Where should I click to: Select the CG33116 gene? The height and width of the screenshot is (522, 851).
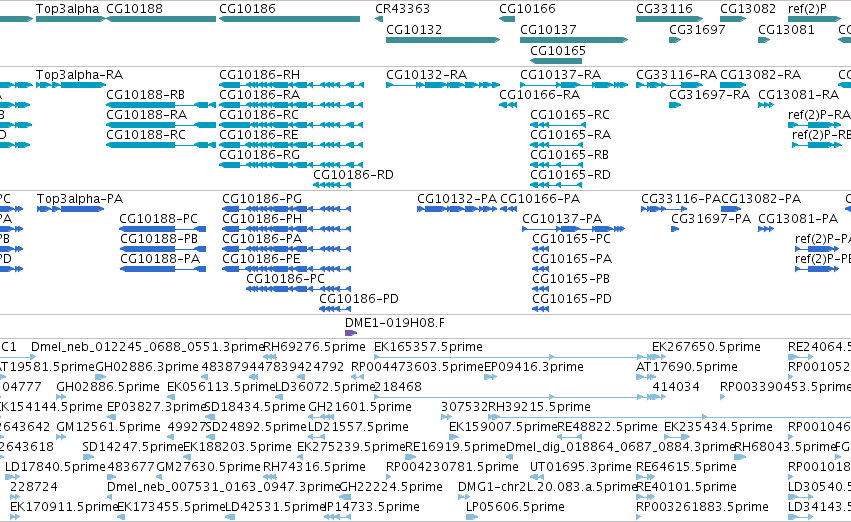[669, 19]
